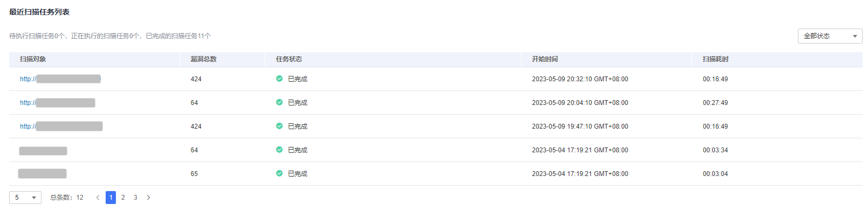Select page 1 in pagination
Screen dimensions: 868x211
point(111,198)
